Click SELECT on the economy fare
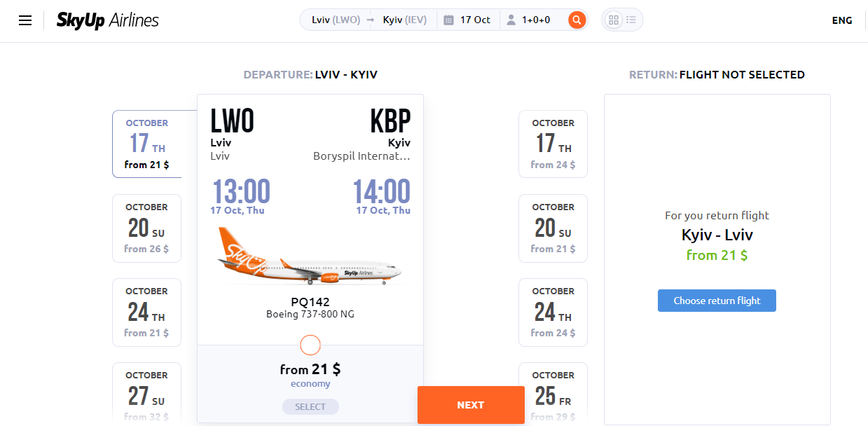This screenshot has height=426, width=868. click(310, 406)
